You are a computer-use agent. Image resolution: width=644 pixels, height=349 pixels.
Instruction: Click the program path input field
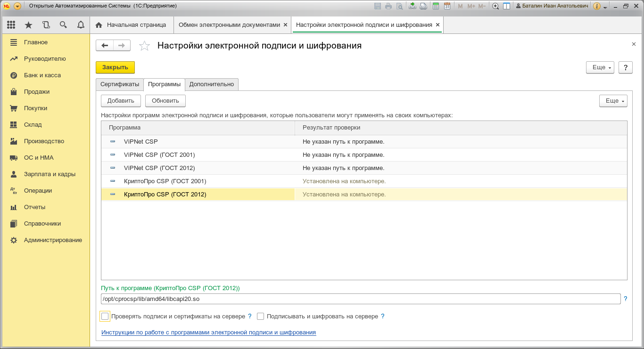point(361,299)
